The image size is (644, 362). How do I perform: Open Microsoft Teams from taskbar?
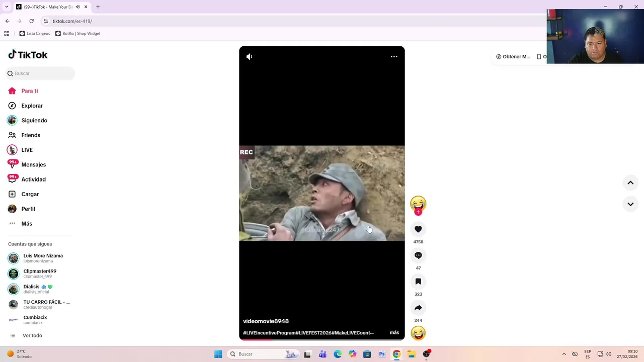point(323,354)
